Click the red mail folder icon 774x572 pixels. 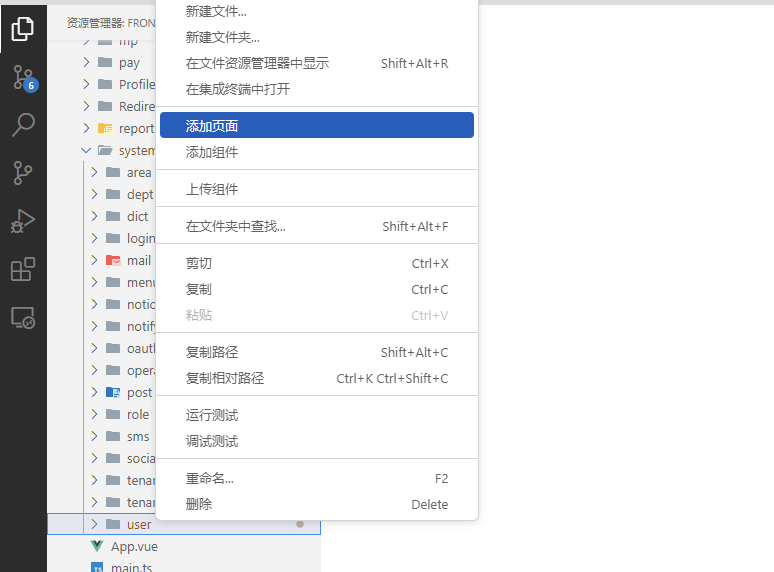tap(113, 260)
